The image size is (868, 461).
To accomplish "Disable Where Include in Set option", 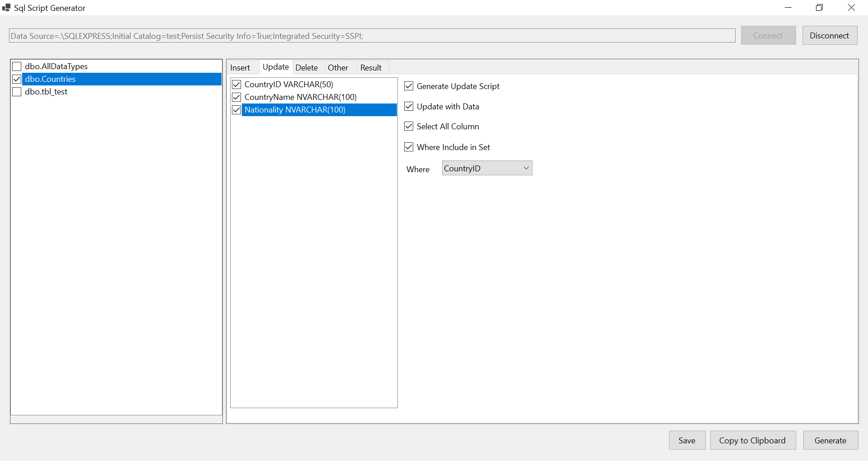I will tap(409, 147).
